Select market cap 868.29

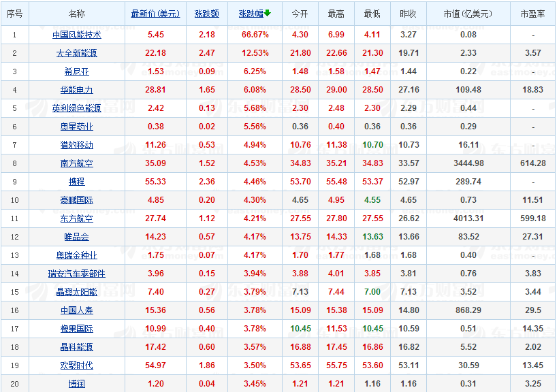(468, 310)
